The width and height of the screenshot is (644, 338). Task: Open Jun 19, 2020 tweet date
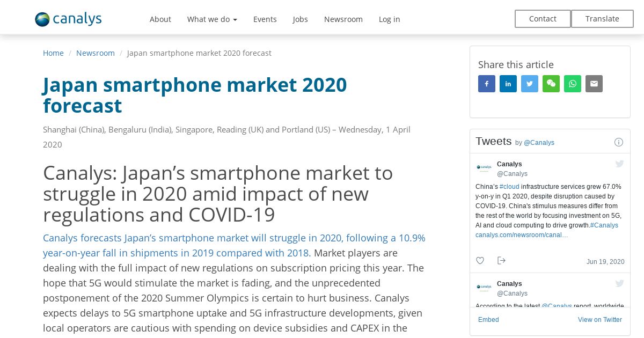pyautogui.click(x=605, y=262)
